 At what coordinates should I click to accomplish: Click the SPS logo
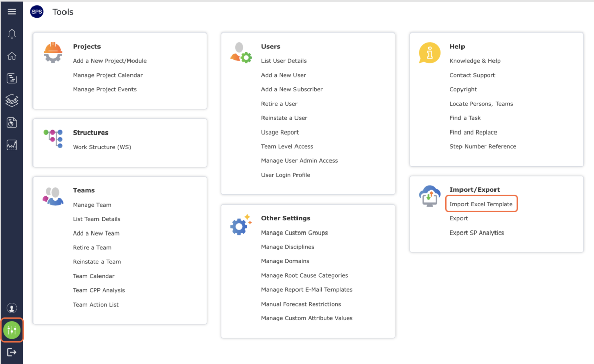37,12
